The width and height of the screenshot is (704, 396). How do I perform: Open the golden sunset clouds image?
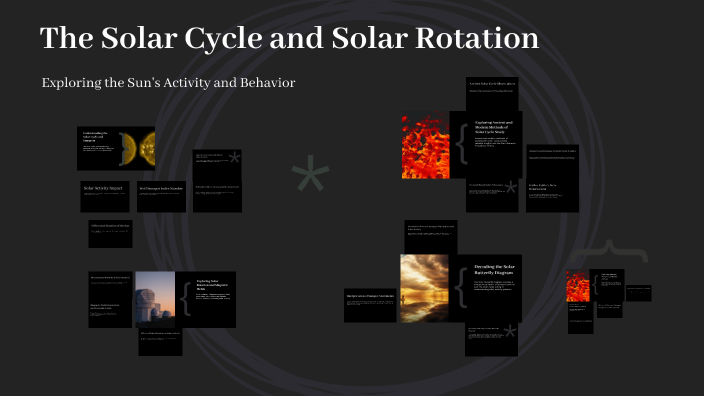coord(424,288)
